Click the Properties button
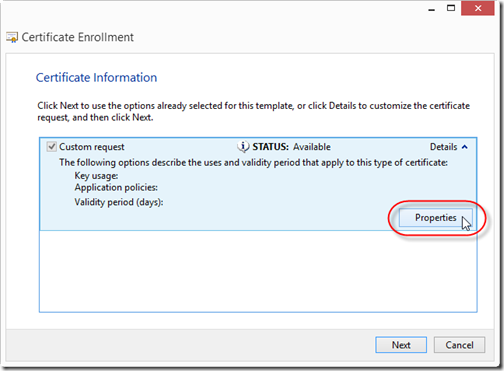 pos(436,218)
